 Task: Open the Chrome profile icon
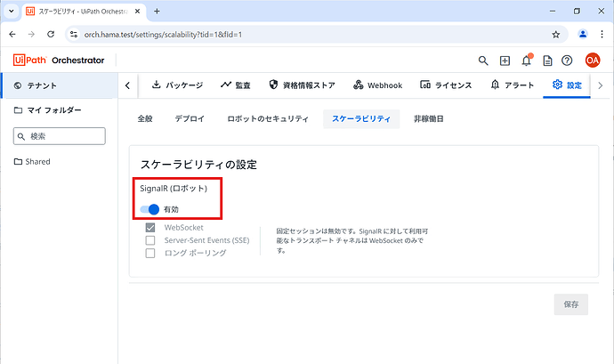pyautogui.click(x=583, y=35)
